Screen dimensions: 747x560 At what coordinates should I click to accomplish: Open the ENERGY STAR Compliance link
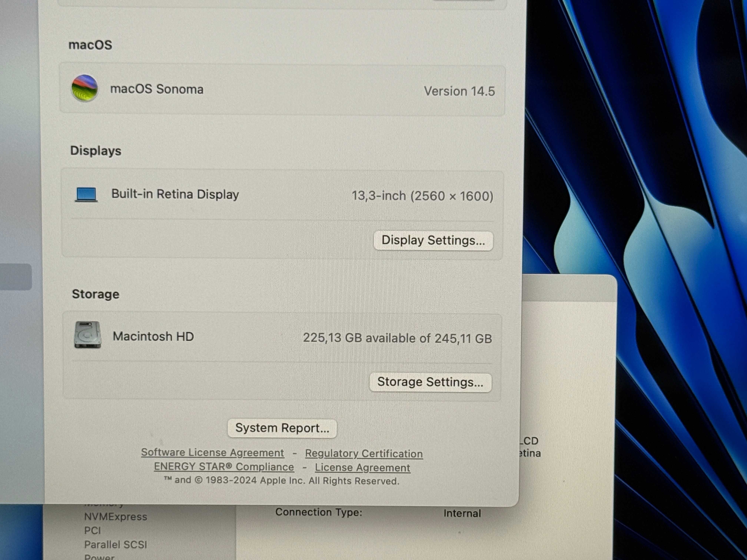(224, 467)
